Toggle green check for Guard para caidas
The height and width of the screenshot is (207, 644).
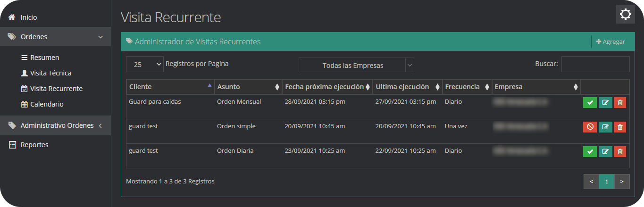(590, 102)
